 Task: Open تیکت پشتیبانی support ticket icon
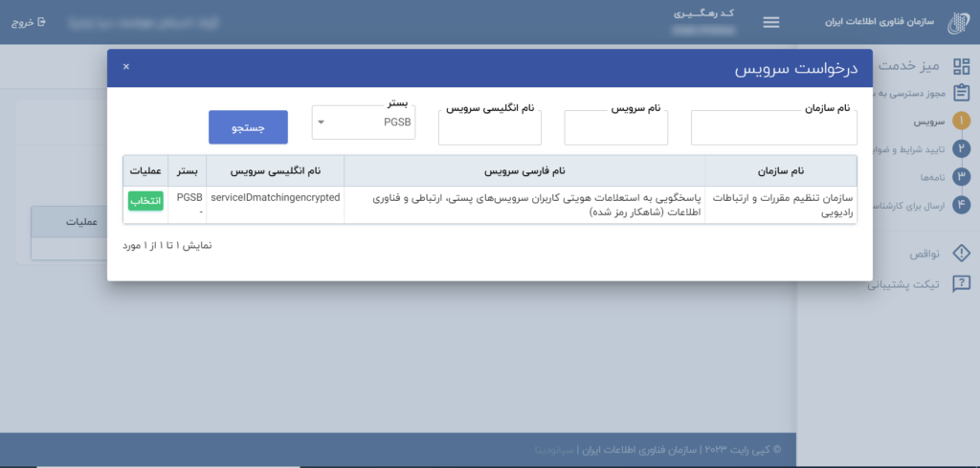point(962,283)
